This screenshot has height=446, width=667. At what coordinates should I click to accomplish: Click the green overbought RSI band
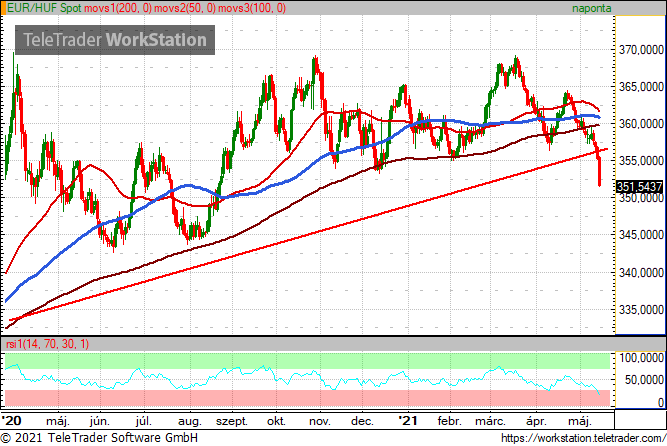point(307,360)
